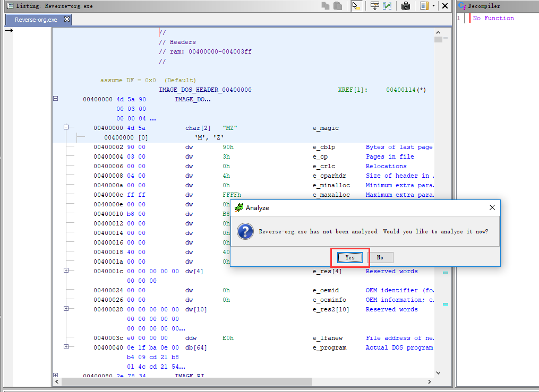Select the Reverse-org.exe tab
Viewport: 539px width, 392px height.
coord(36,20)
